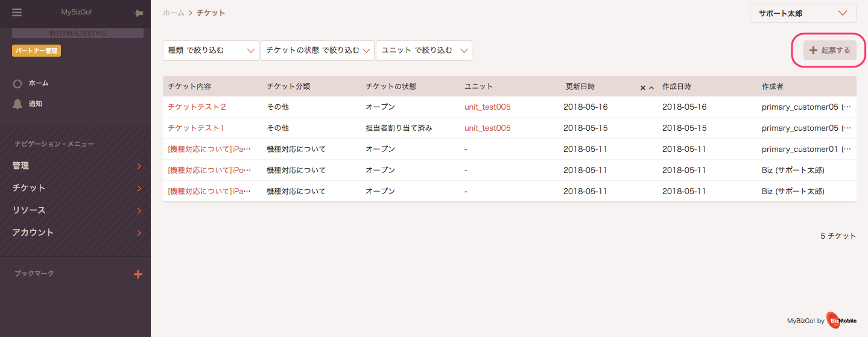The image size is (868, 337).
Task: Select the home circle icon
Action: 17,84
